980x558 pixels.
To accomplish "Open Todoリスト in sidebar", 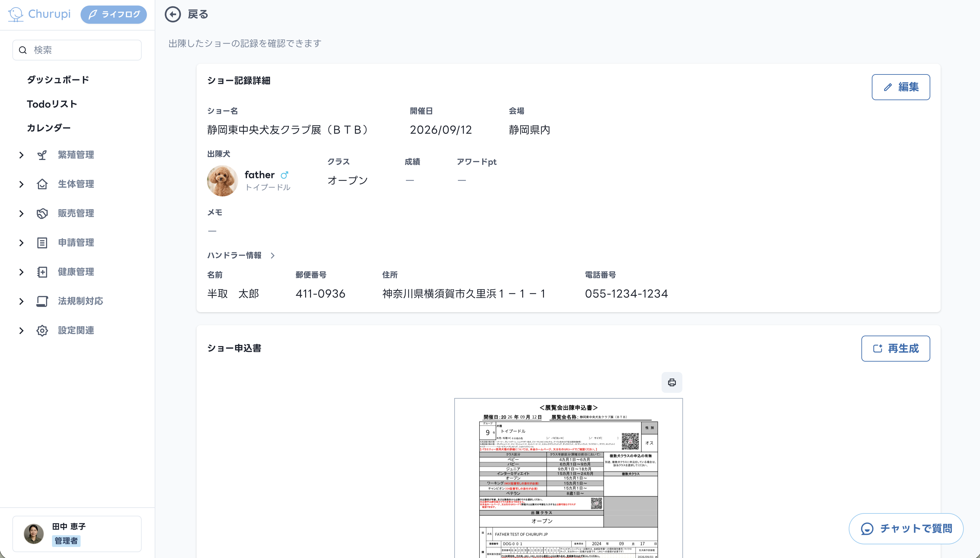I will tap(52, 104).
